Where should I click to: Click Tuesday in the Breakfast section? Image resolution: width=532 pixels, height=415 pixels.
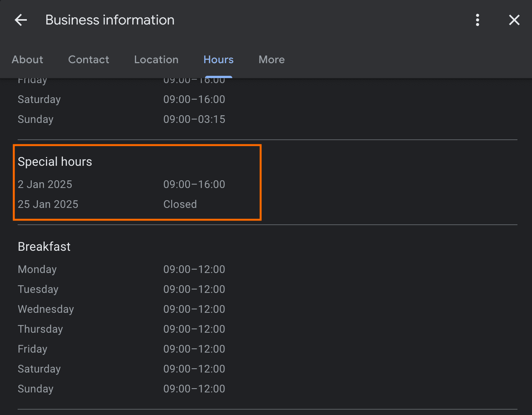[38, 289]
